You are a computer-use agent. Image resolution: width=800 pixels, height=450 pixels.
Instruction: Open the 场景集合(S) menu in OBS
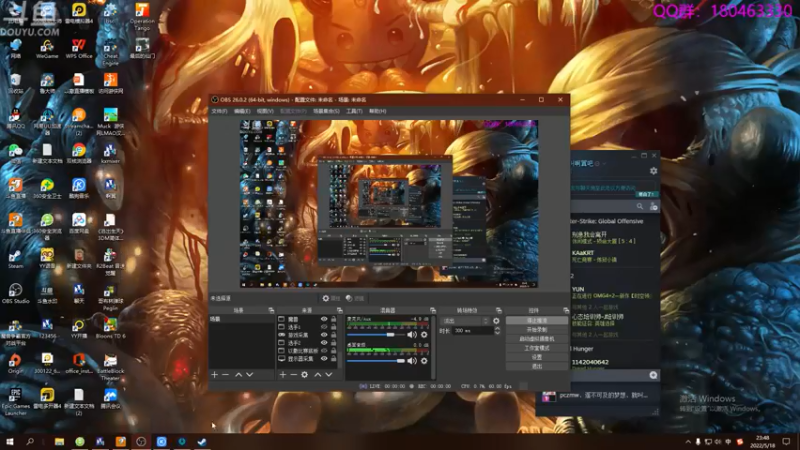tap(326, 111)
